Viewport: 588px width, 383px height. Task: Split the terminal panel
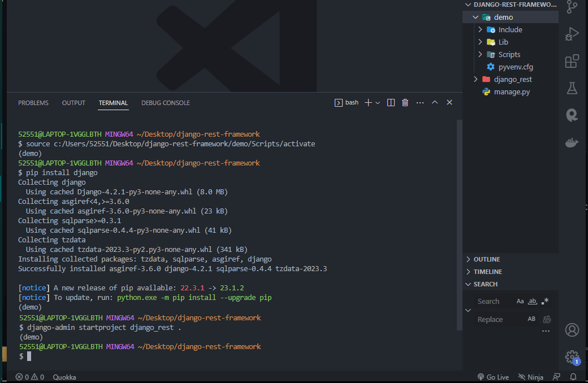[391, 103]
